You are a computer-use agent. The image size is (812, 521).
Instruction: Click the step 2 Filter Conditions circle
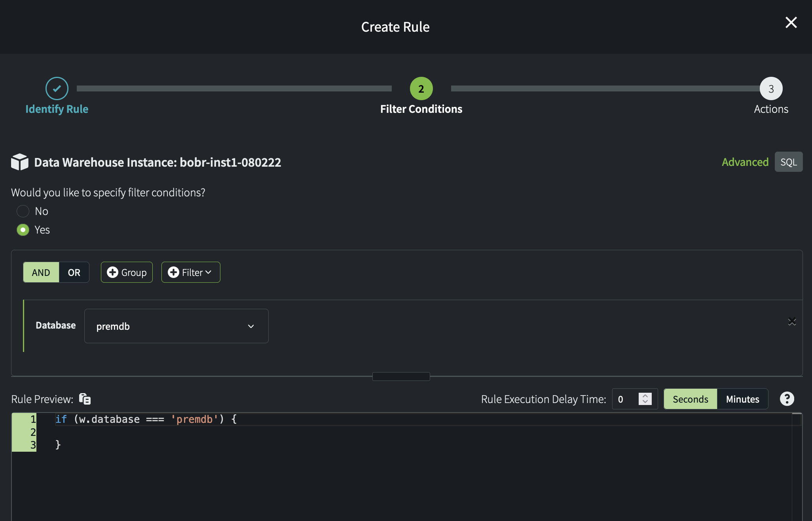click(x=421, y=89)
